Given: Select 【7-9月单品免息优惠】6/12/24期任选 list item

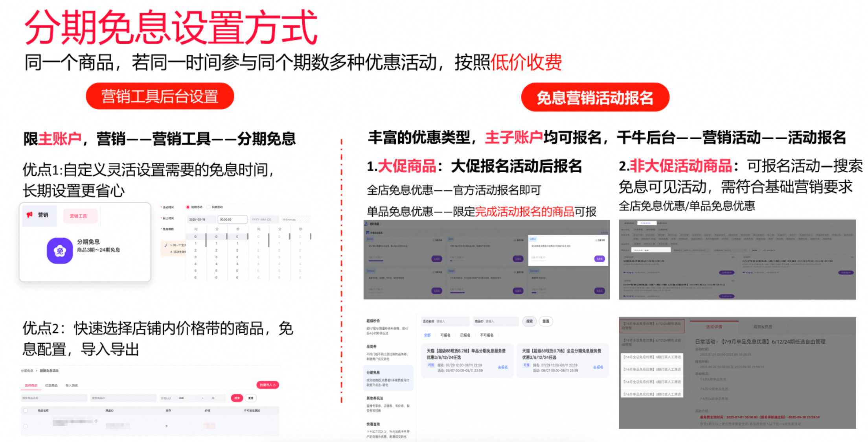Looking at the screenshot, I should coord(652,326).
